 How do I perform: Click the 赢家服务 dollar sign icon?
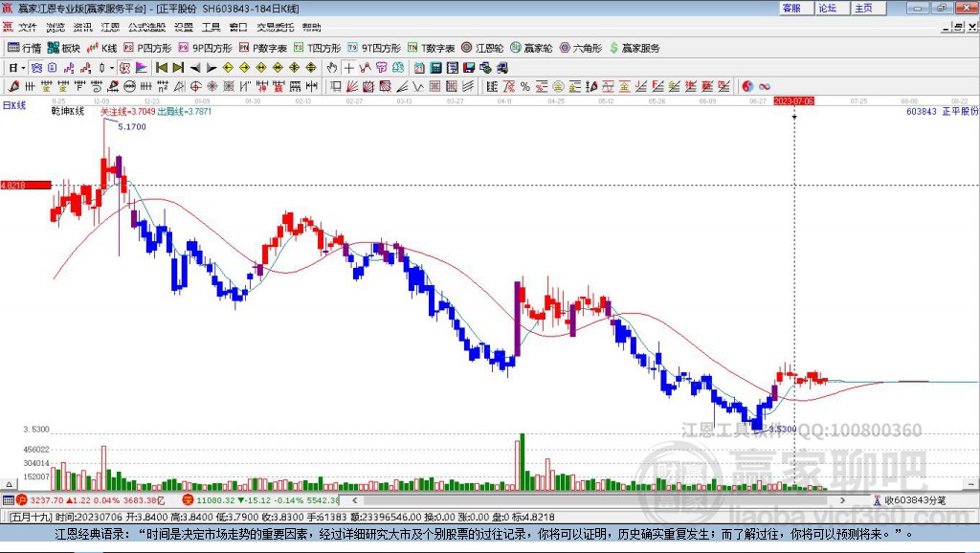click(613, 47)
